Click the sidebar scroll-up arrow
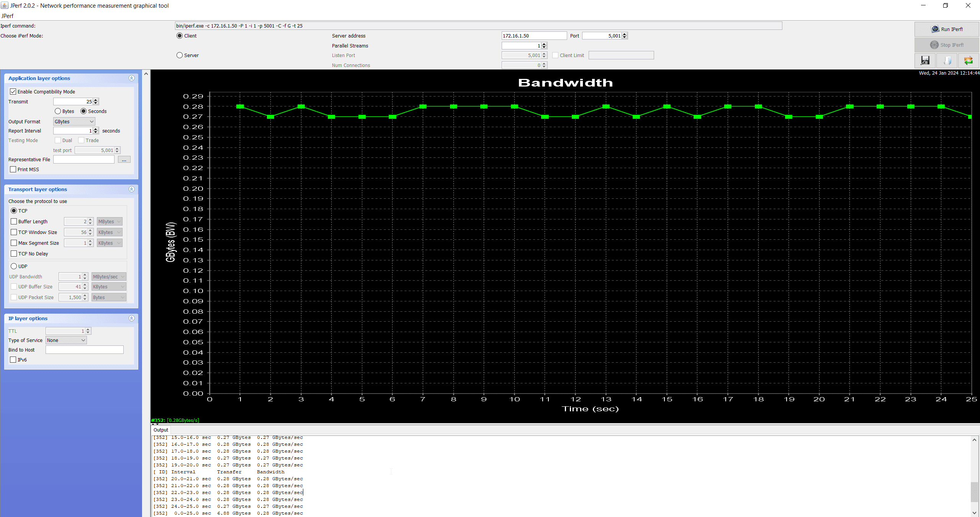This screenshot has height=517, width=980. pyautogui.click(x=146, y=74)
